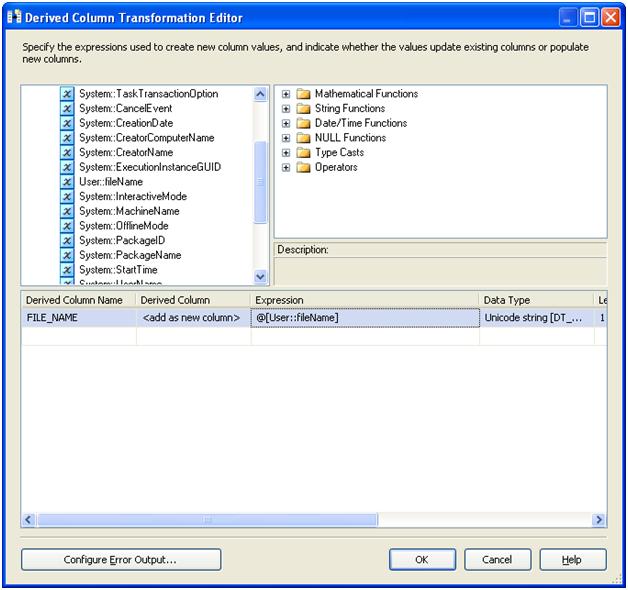The height and width of the screenshot is (590, 628).
Task: Expand the Date/Time Functions node
Action: (286, 123)
